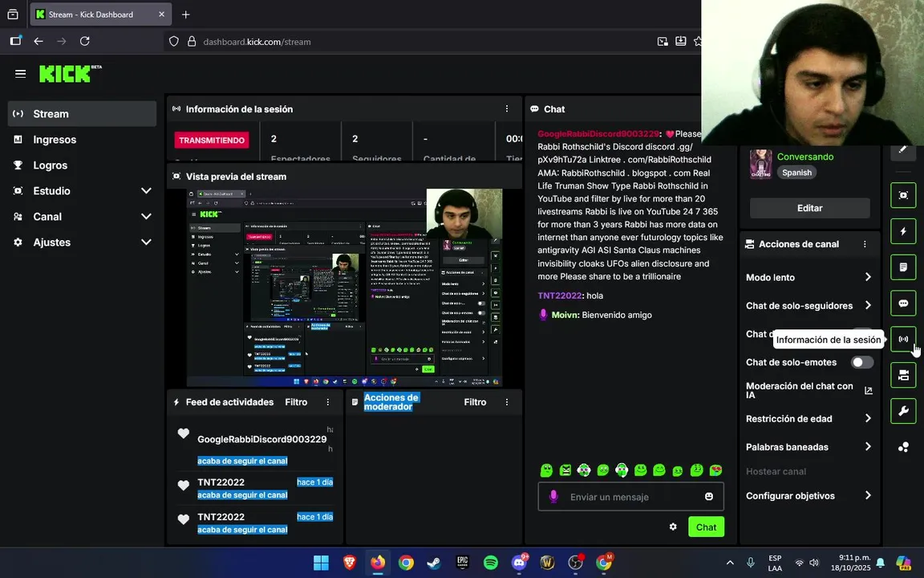This screenshot has height=578, width=924.
Task: Open Modo lento options chevron
Action: point(868,277)
